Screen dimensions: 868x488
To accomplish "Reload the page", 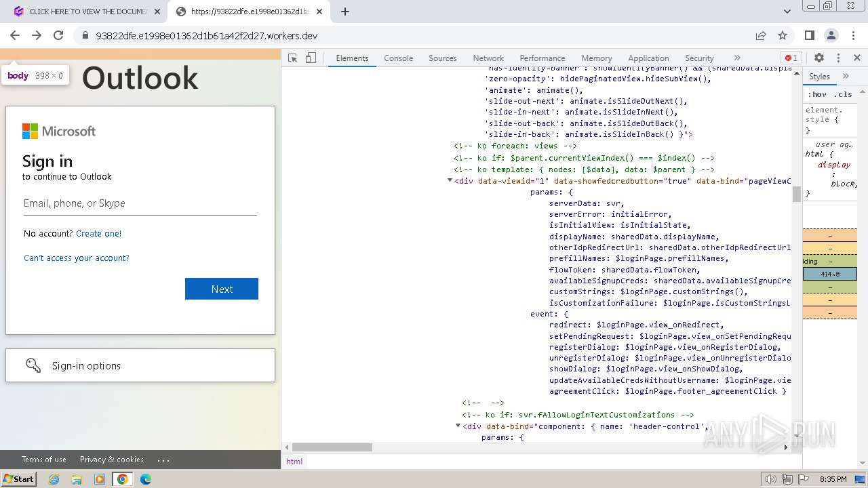I will pyautogui.click(x=58, y=35).
